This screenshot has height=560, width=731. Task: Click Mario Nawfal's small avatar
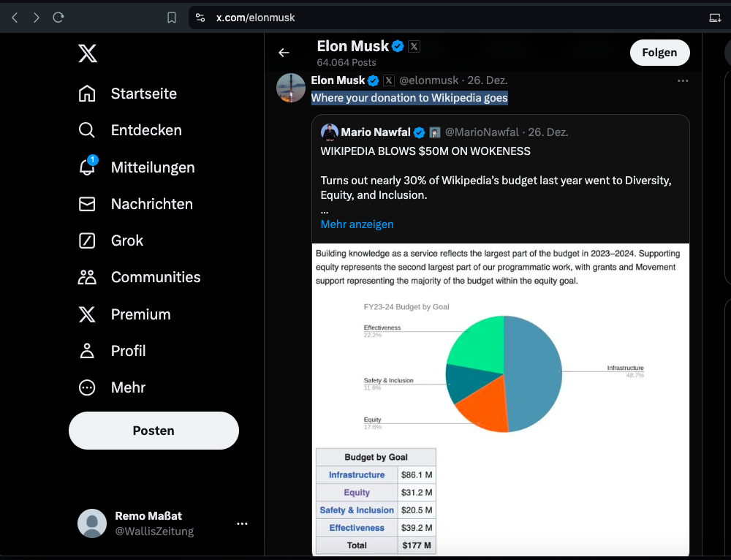tap(329, 132)
